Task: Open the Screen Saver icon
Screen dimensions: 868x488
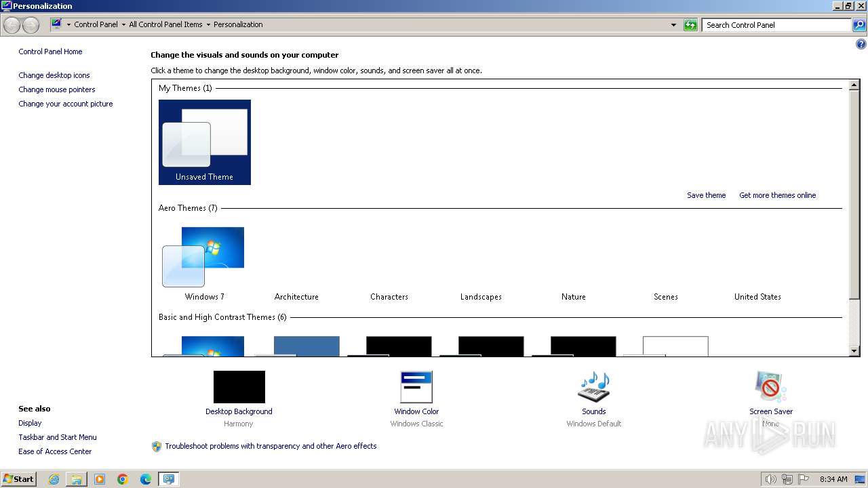Action: [770, 387]
